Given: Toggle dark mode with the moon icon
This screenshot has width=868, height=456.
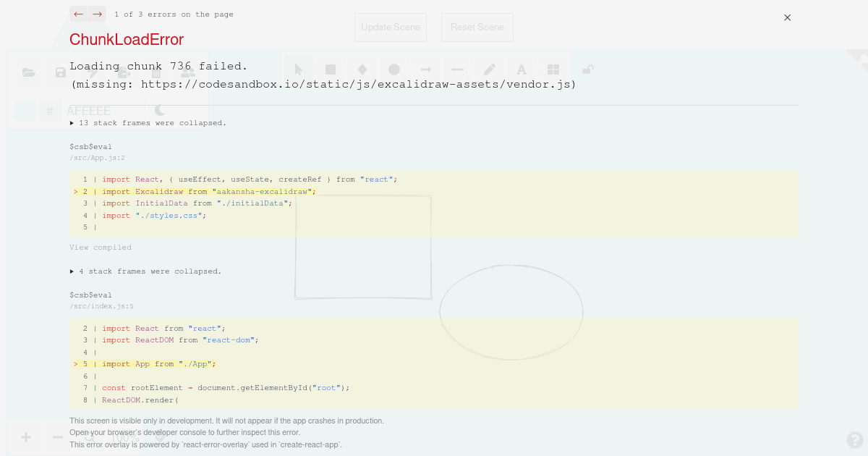Looking at the screenshot, I should click(159, 110).
